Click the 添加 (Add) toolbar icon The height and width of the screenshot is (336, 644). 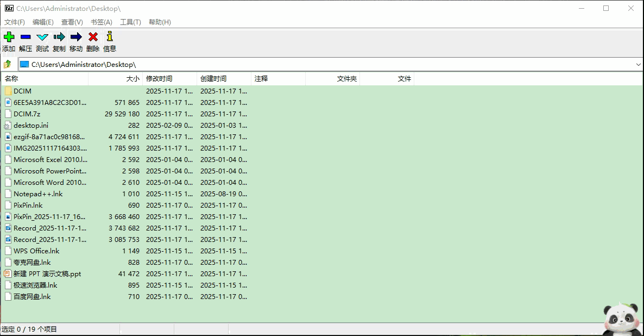click(9, 38)
